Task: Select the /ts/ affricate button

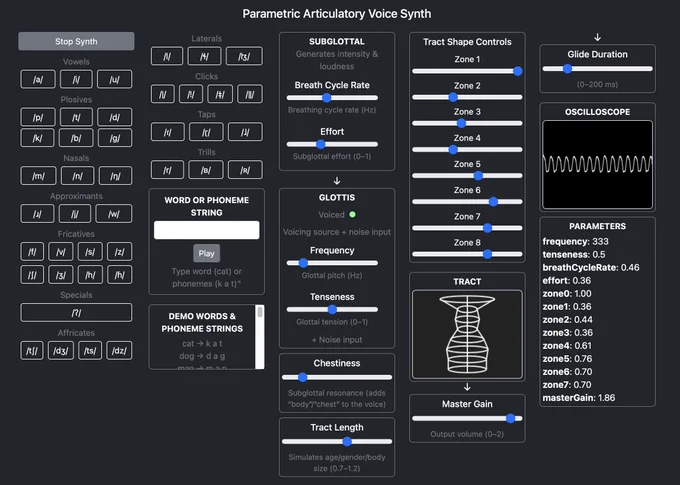Action: click(x=90, y=351)
